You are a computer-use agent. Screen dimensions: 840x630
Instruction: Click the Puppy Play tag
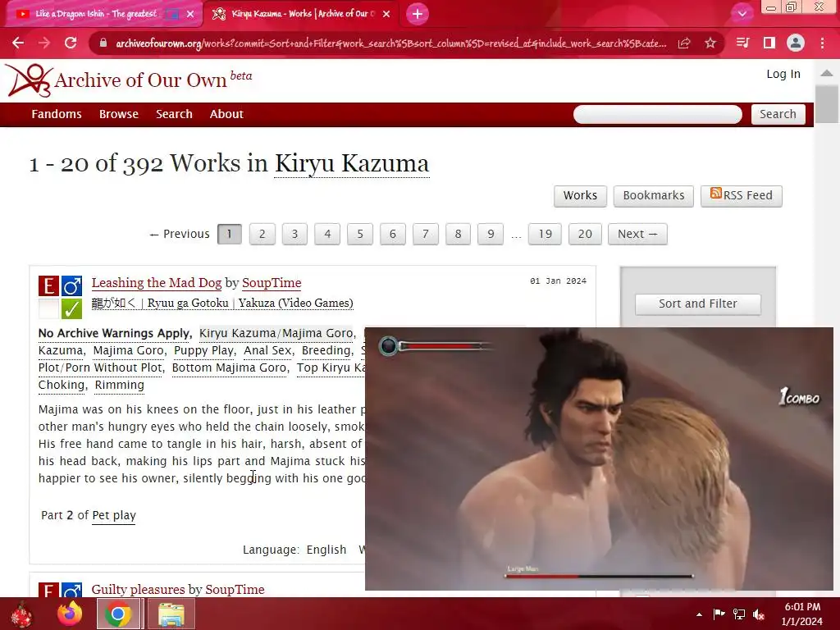pos(203,350)
